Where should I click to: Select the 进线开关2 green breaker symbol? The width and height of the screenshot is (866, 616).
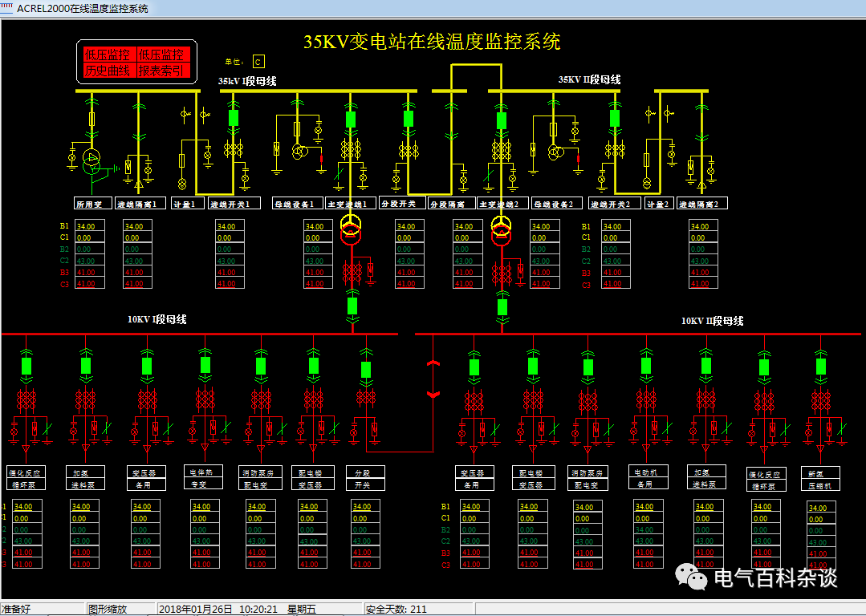[615, 118]
